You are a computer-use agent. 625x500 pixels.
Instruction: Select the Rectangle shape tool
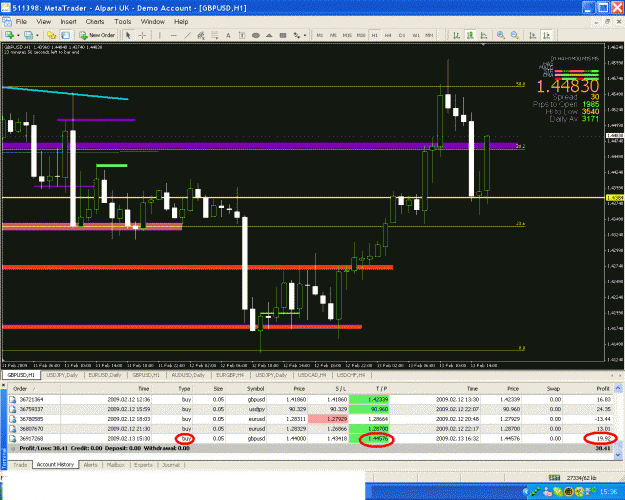click(283, 35)
